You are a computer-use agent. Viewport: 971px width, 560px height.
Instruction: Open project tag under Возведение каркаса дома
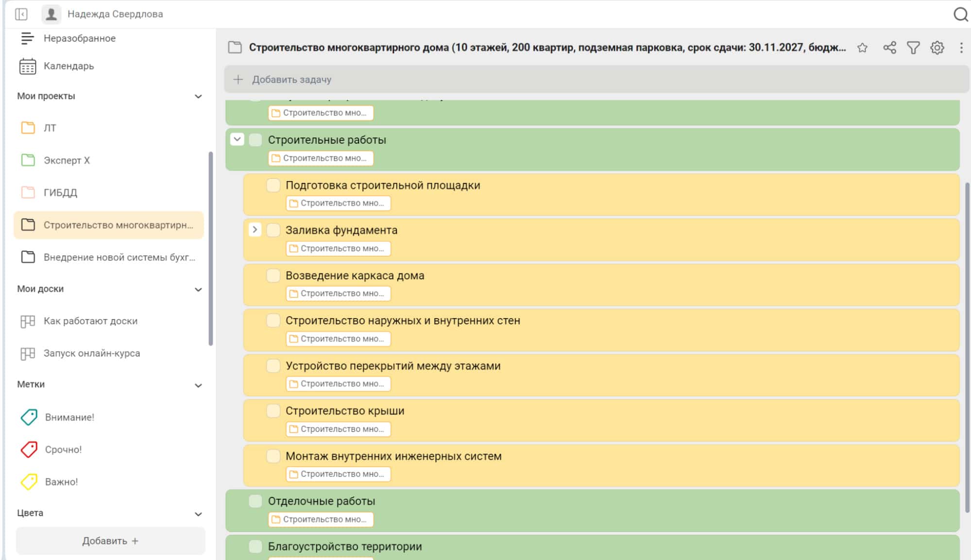coord(338,293)
